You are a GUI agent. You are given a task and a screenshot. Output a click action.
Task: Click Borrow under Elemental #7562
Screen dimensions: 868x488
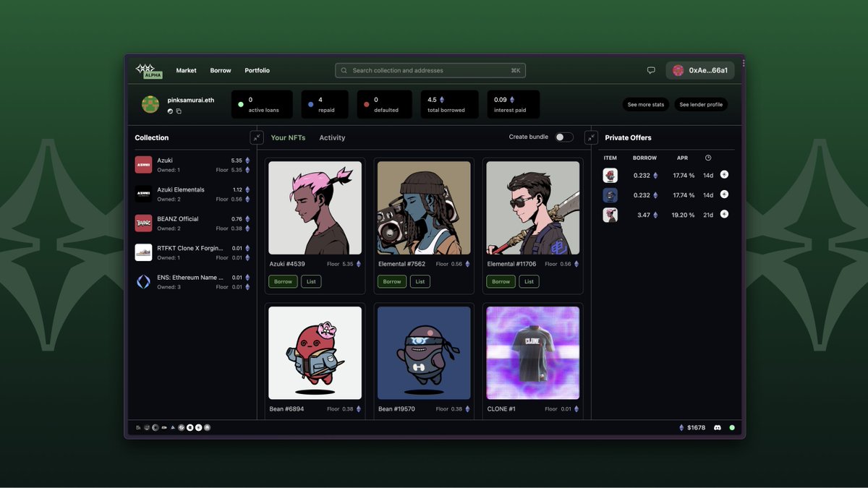[392, 281]
